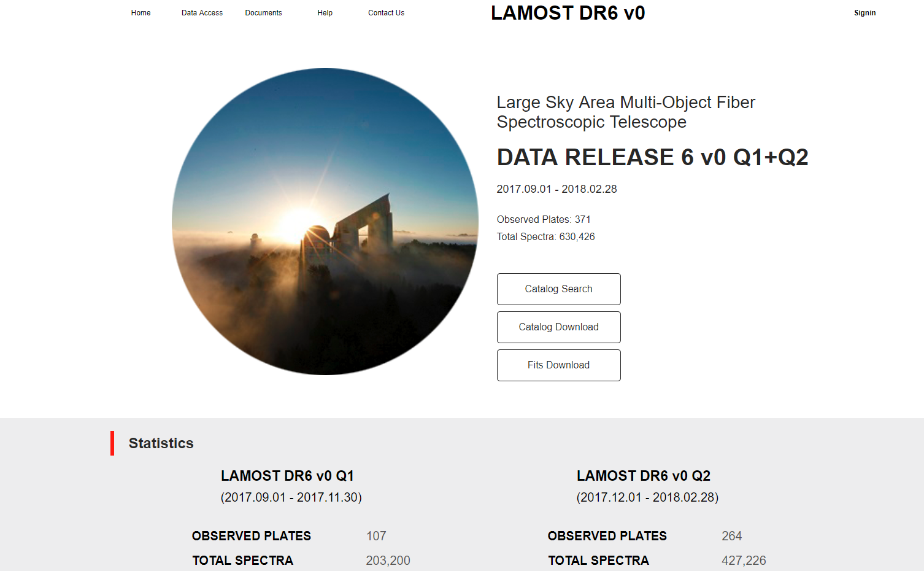Click the Q2 total spectra value 427,226
This screenshot has height=571, width=924.
(744, 561)
